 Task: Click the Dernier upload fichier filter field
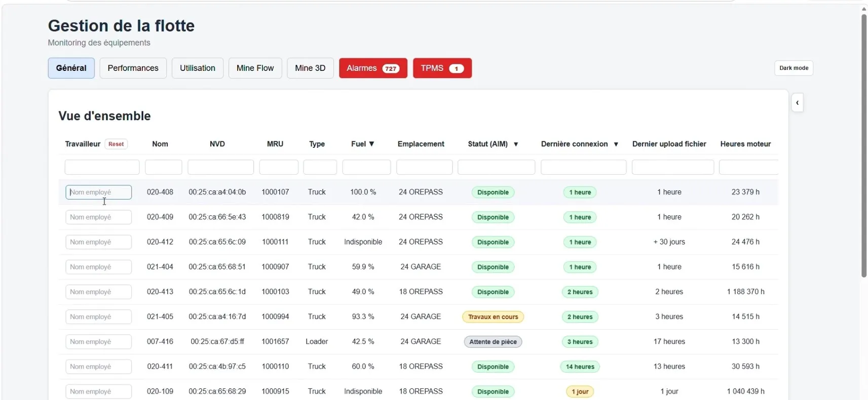pyautogui.click(x=673, y=167)
